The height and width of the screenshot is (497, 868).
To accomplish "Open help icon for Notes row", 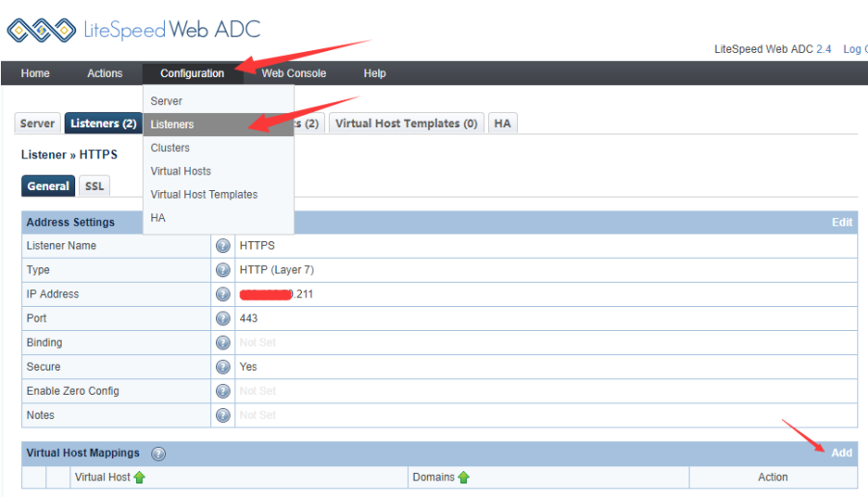I will (223, 416).
